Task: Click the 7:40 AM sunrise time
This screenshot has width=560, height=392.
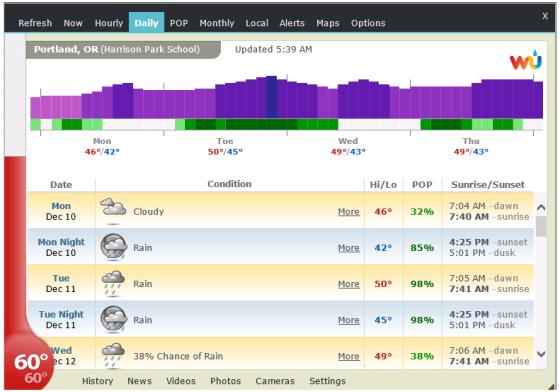Action: (469, 217)
